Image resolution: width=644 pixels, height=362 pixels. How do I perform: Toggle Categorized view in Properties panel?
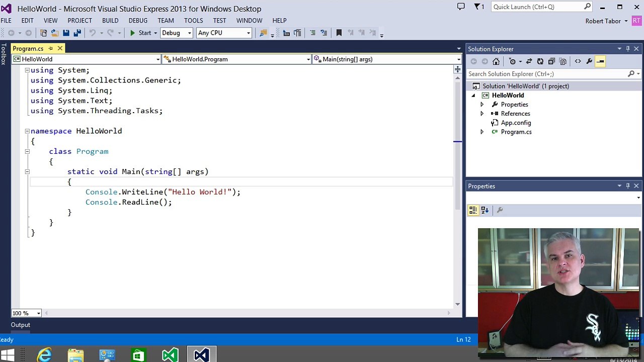[473, 210]
